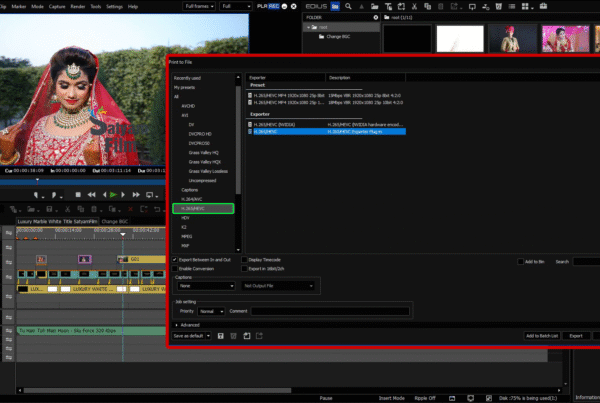
Task: Click the fast forward button
Action: [x=136, y=195]
